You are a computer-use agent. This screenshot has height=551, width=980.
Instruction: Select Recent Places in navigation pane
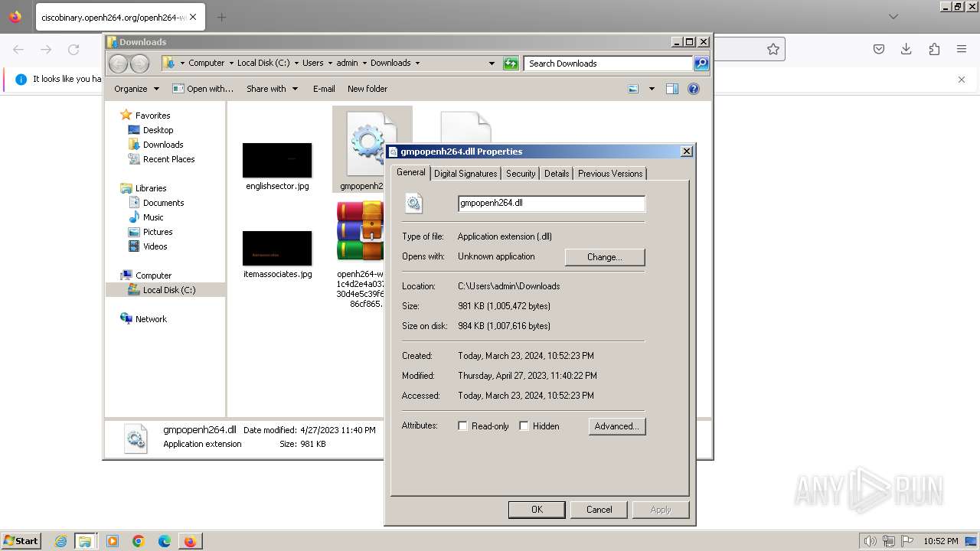click(168, 159)
